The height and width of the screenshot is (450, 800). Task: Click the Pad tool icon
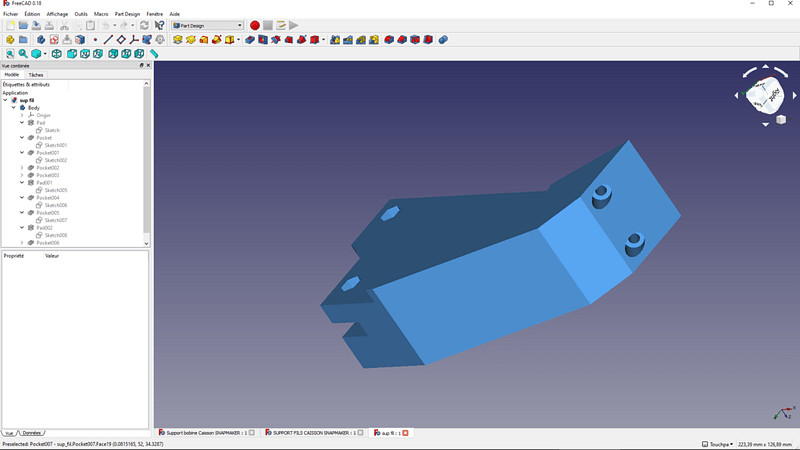coord(178,40)
